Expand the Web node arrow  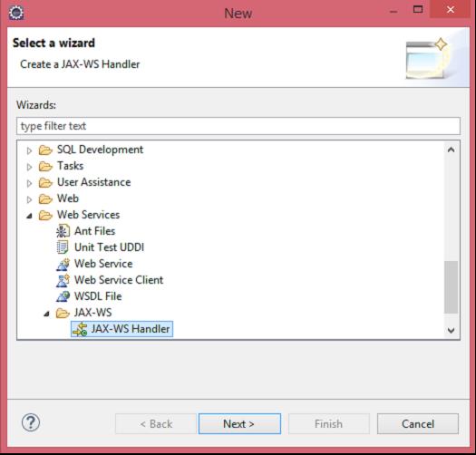coord(29,199)
